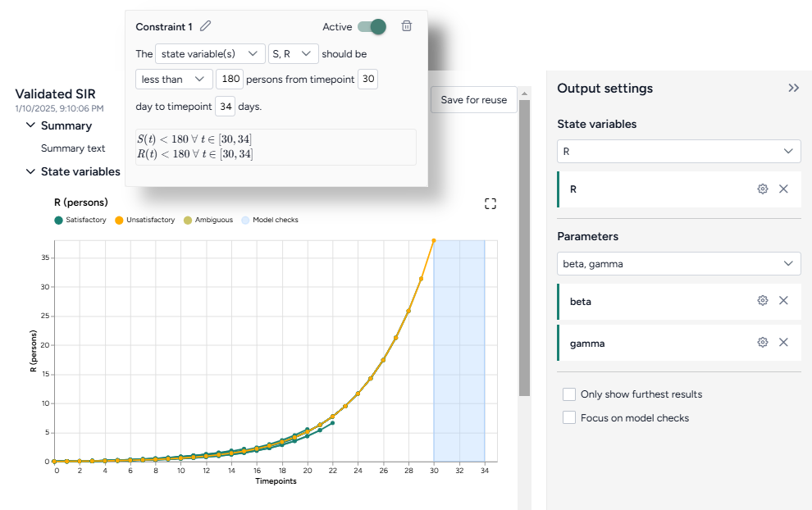Open settings gear for gamma parameter

click(763, 343)
